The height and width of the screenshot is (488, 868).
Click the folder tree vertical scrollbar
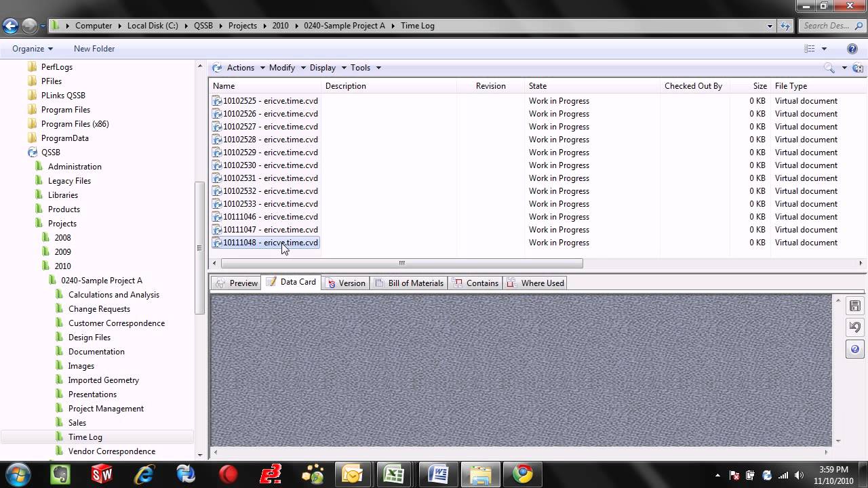tap(199, 247)
